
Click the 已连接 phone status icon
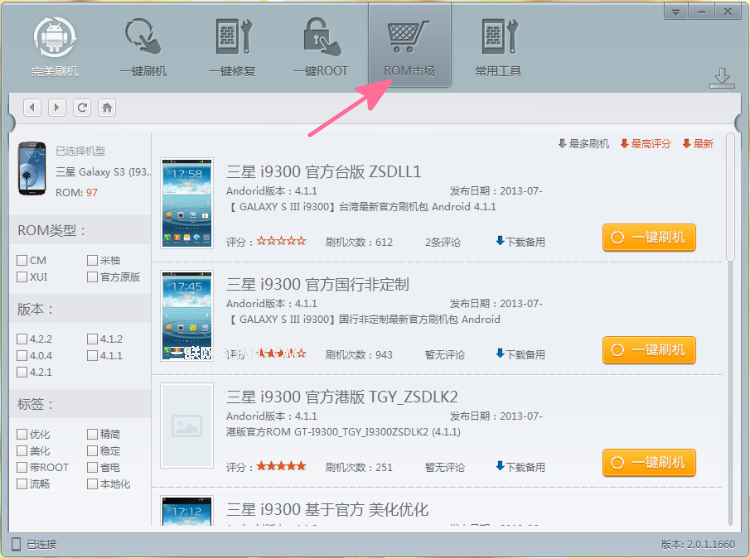[x=16, y=544]
